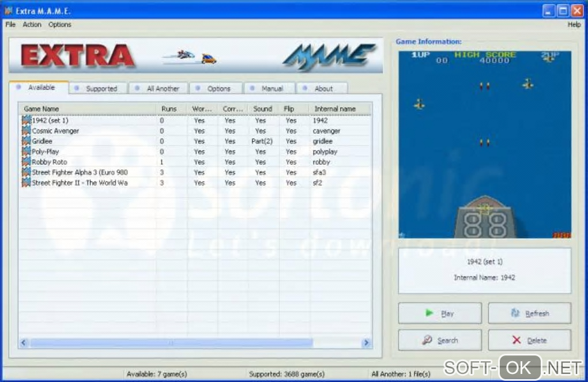Select the Cosmic Avenger game row
Image resolution: width=588 pixels, height=382 pixels.
point(195,130)
